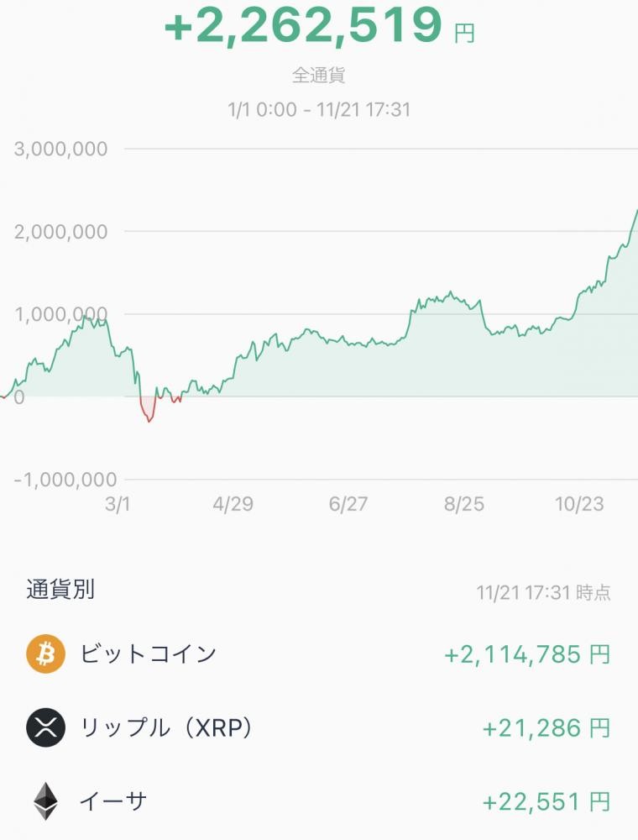Tap the red negative dip on chart

[x=148, y=410]
